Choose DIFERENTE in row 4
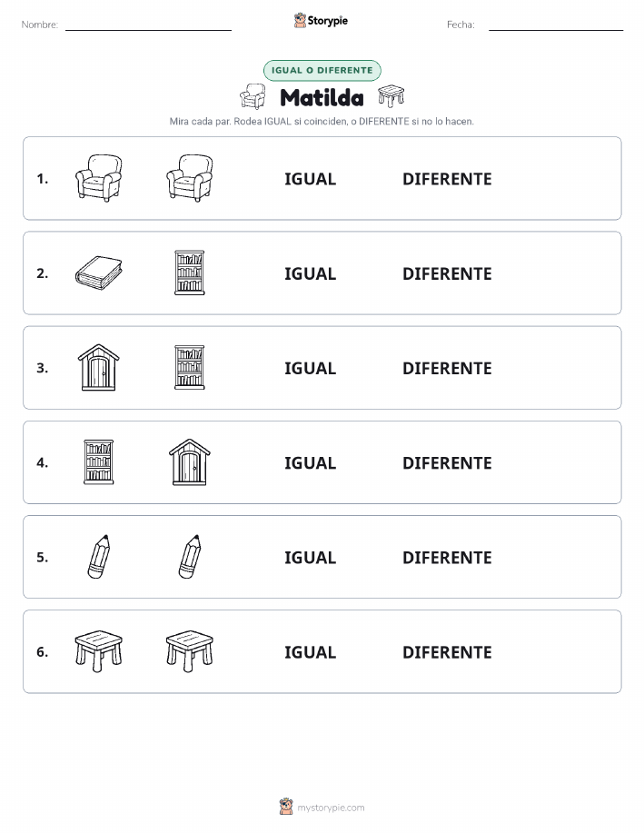Image resolution: width=644 pixels, height=833 pixels. point(447,462)
